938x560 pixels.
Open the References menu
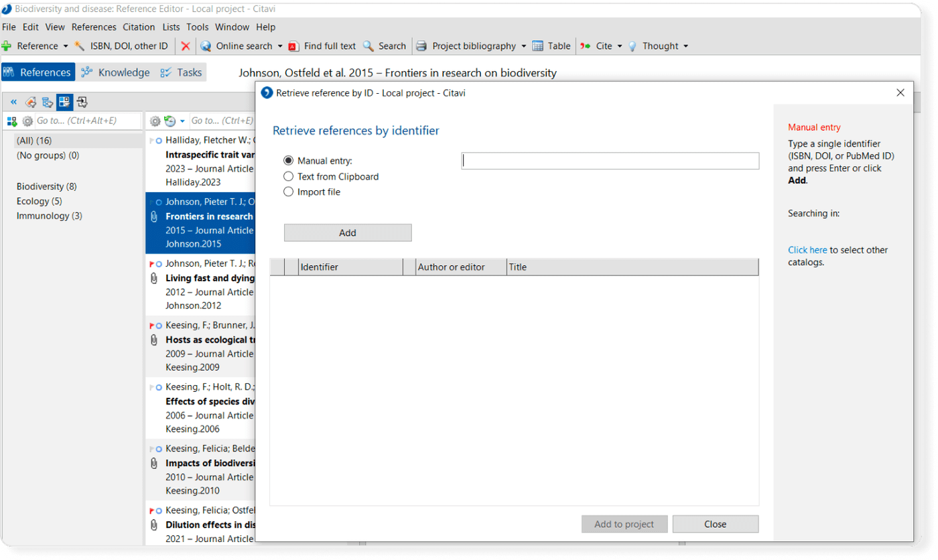click(94, 27)
